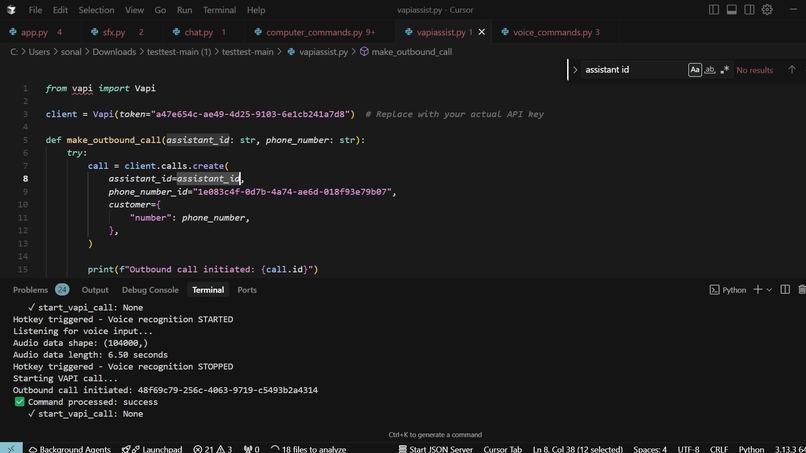Click the '24' problems count badge
The image size is (806, 453).
[x=62, y=290]
